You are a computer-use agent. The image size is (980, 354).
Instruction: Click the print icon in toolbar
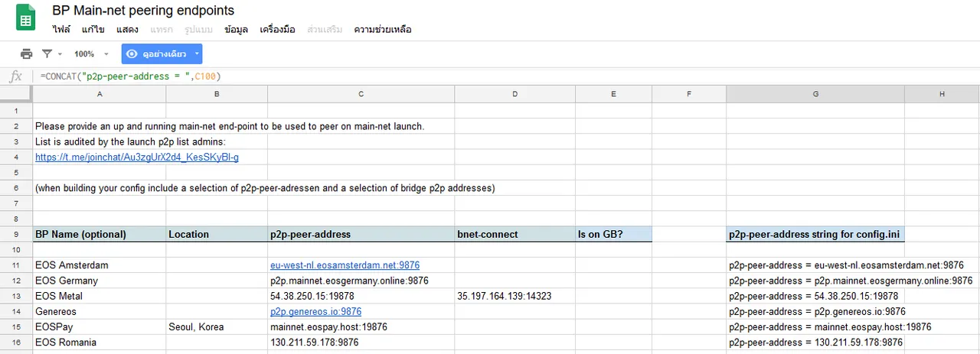(x=27, y=54)
